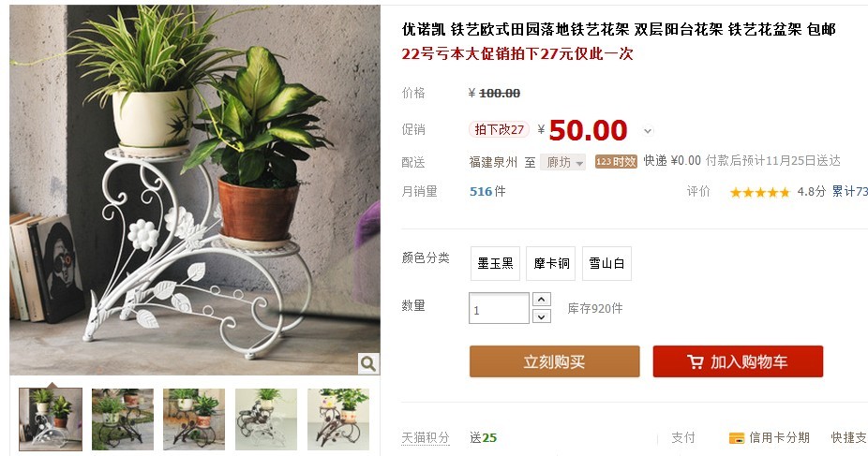Decrease quantity with the down arrow
This screenshot has width=868, height=456.
point(542,316)
